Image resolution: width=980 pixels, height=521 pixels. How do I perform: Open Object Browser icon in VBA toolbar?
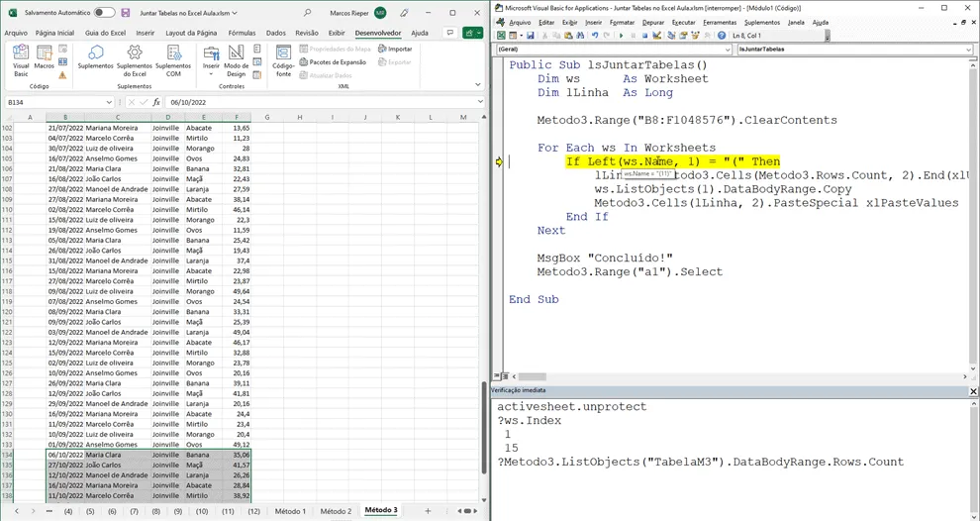click(x=695, y=36)
